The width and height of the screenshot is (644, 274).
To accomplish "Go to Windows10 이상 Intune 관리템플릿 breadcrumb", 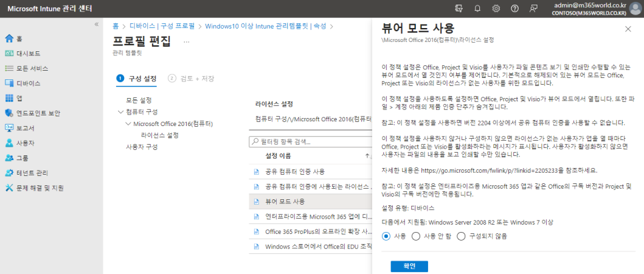I will 265,26.
